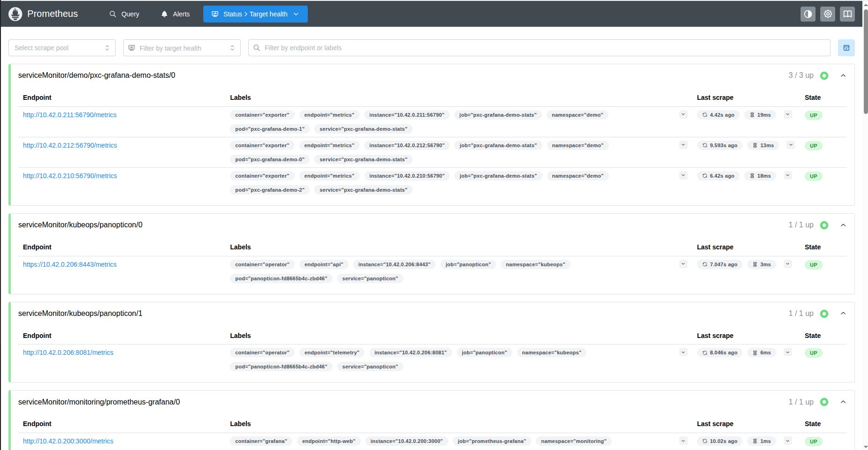This screenshot has width=868, height=450.
Task: Click the scrollbar down arrow
Action: pos(866,447)
